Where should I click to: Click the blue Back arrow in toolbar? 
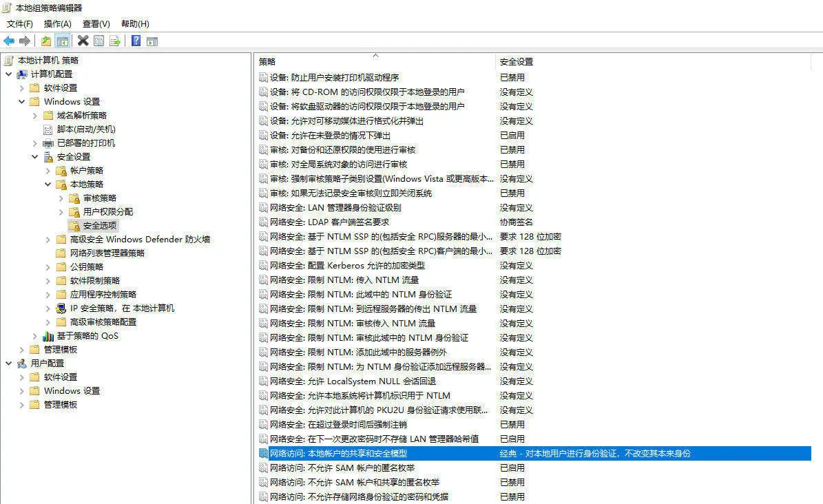click(x=9, y=41)
